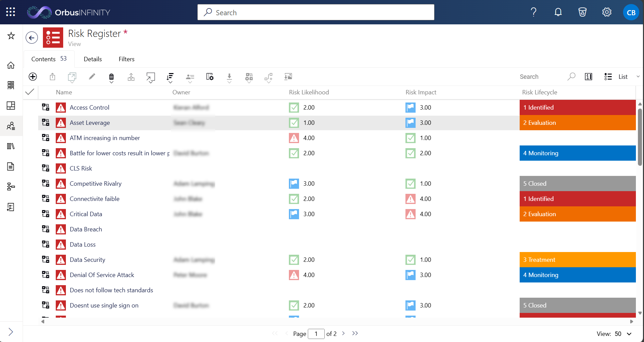Jump to last page double arrow
The image size is (644, 342).
pos(355,334)
